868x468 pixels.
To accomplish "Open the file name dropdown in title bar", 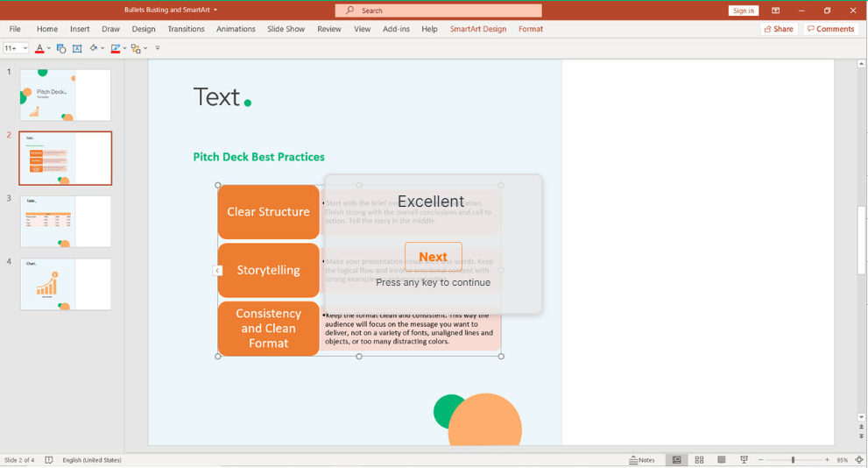I will click(x=215, y=10).
